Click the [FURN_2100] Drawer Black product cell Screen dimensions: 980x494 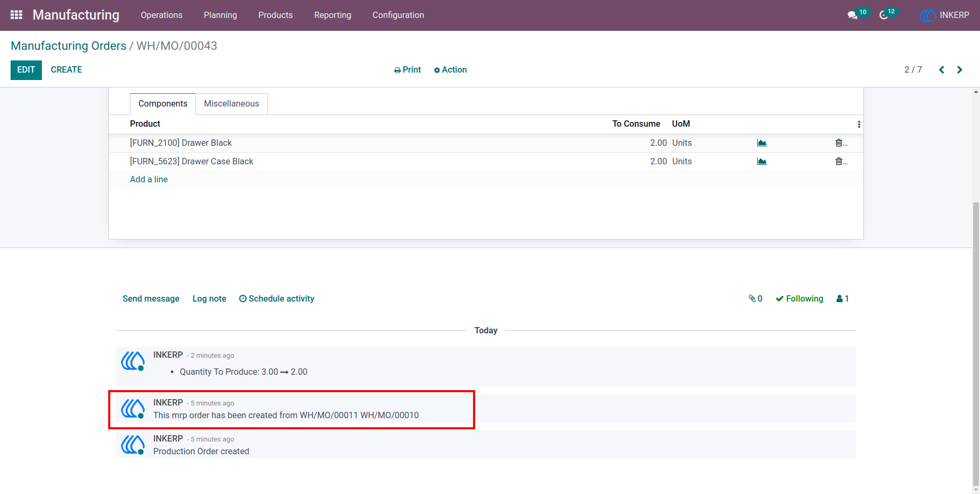(x=181, y=143)
